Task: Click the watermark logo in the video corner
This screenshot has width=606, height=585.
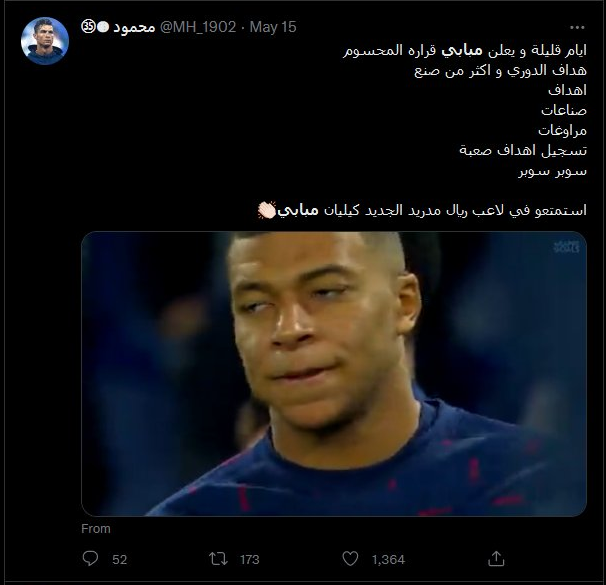Action: (567, 247)
